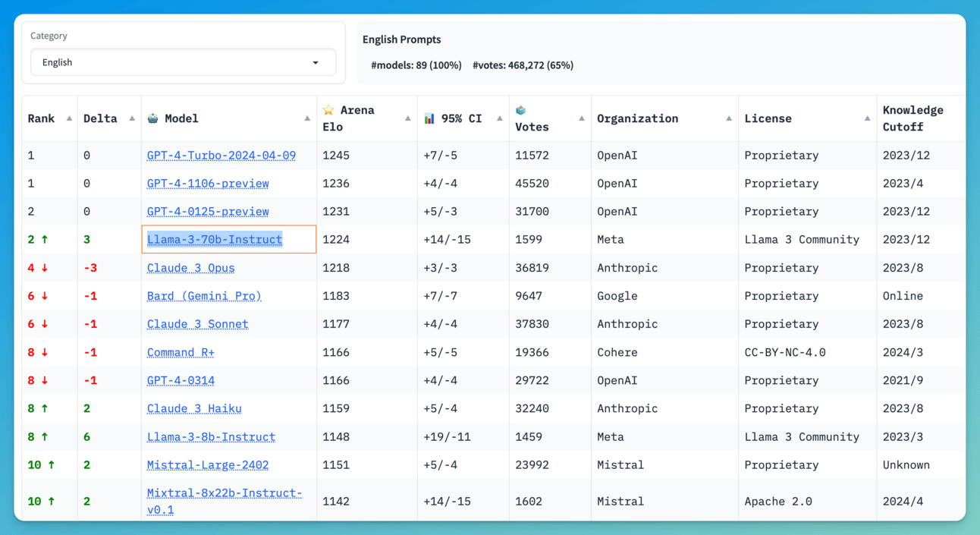980x535 pixels.
Task: Click the votes count 36819
Action: [x=532, y=268]
